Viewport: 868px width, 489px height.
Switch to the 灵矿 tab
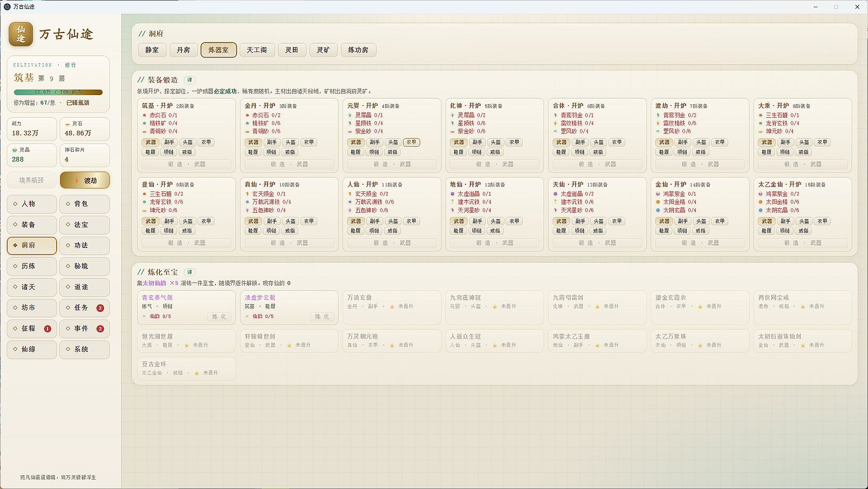(323, 50)
